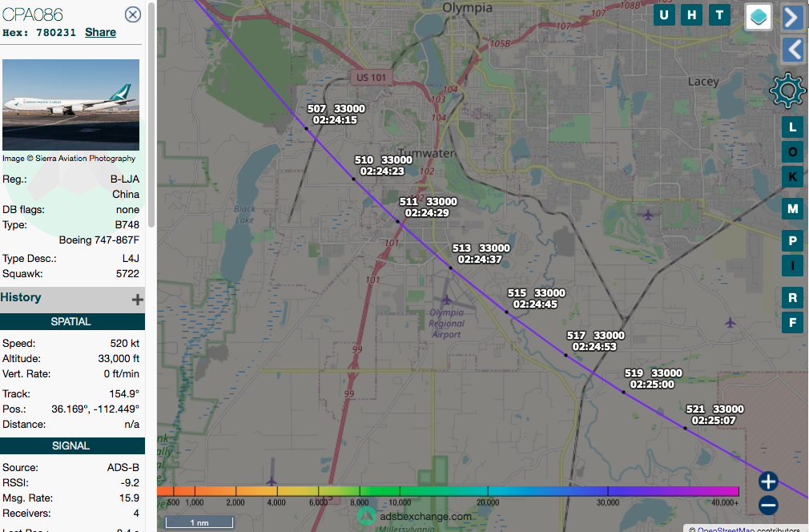The width and height of the screenshot is (809, 532).
Task: Click the Lacey city label on map
Action: [x=703, y=82]
